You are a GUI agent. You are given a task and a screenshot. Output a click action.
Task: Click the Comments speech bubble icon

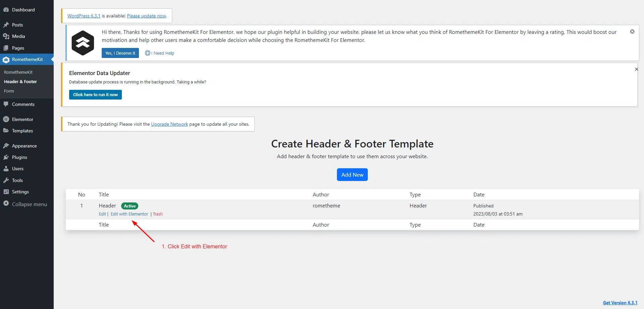pyautogui.click(x=6, y=104)
